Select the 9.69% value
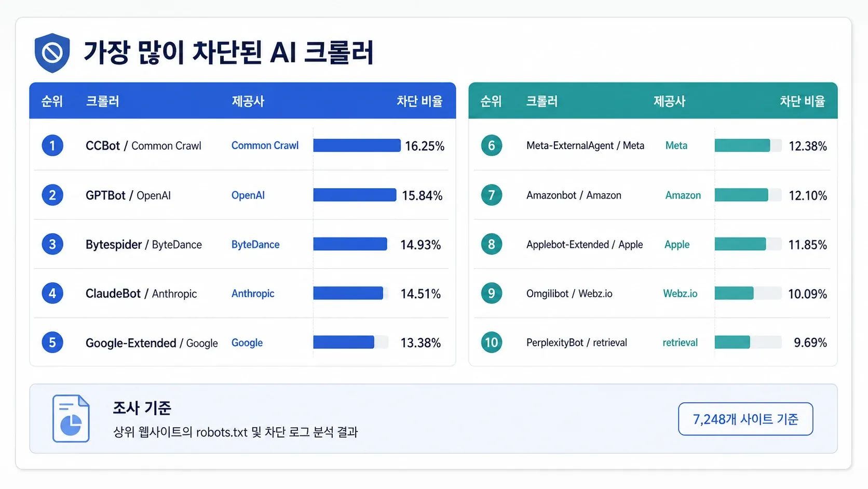This screenshot has width=868, height=489. coord(810,343)
